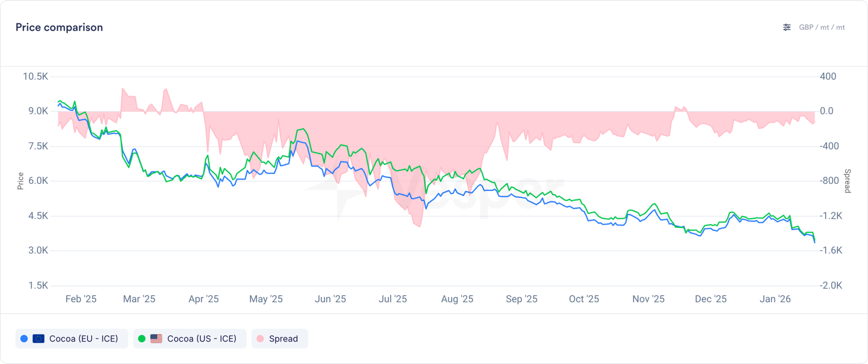Click the Price comparison title
Image resolution: width=868 pixels, height=364 pixels.
pyautogui.click(x=59, y=27)
